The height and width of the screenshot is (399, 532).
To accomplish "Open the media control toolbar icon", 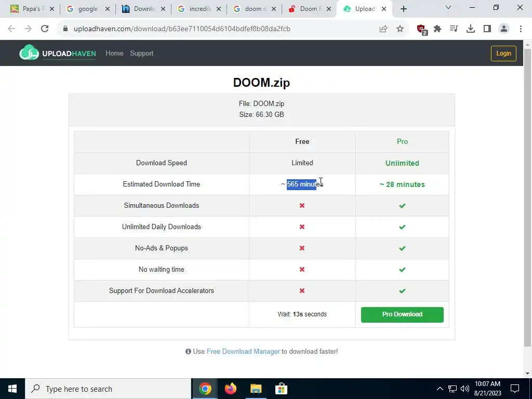I will pyautogui.click(x=454, y=29).
